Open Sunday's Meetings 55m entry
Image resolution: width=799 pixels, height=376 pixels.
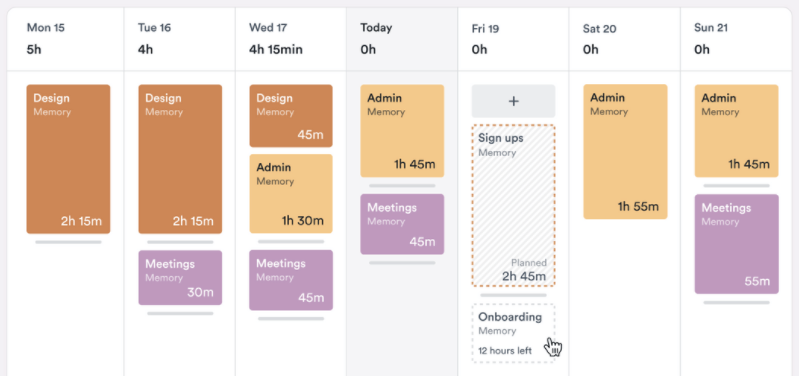click(736, 244)
